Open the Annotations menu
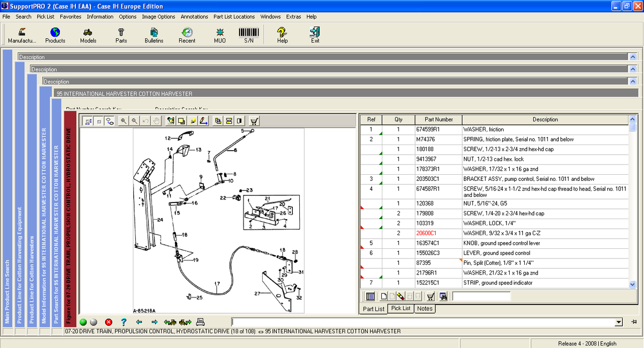The image size is (644, 348). pos(194,17)
